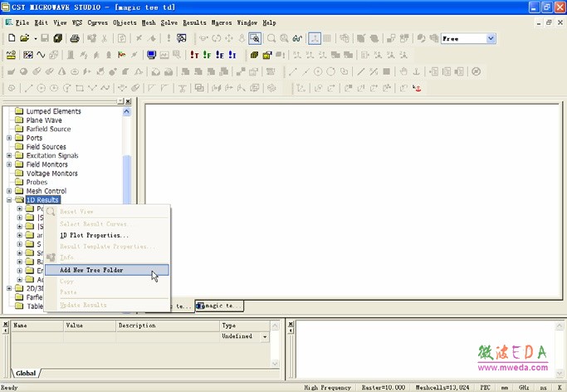Click High Frequency in the status bar
The width and height of the screenshot is (567, 392).
click(327, 387)
